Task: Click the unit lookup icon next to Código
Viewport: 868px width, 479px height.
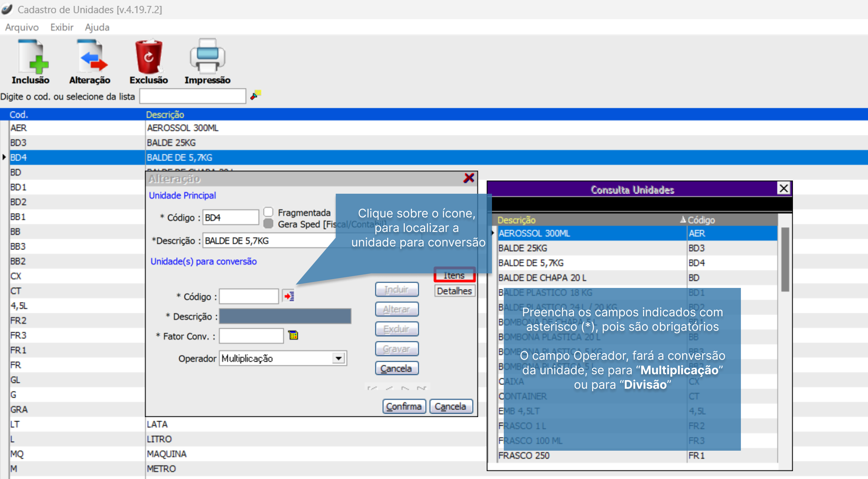Action: [289, 296]
